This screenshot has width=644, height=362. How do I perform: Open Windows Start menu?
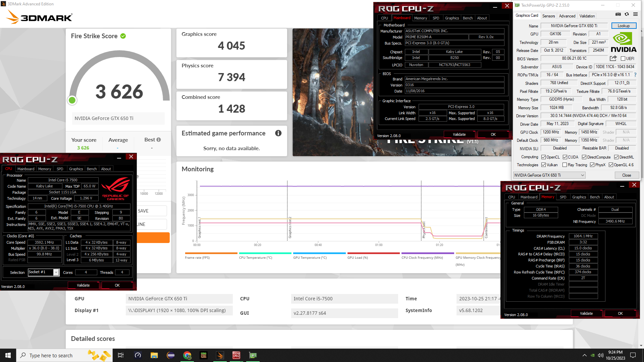coord(8,355)
